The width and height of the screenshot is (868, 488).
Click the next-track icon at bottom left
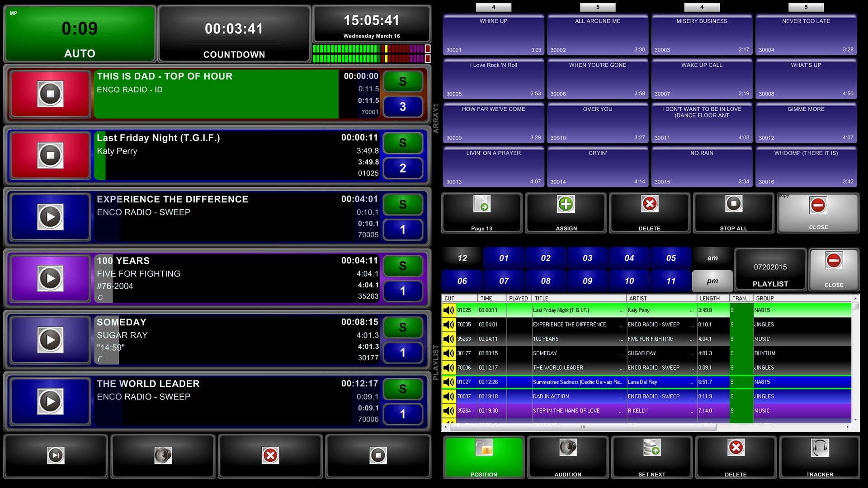point(56,455)
